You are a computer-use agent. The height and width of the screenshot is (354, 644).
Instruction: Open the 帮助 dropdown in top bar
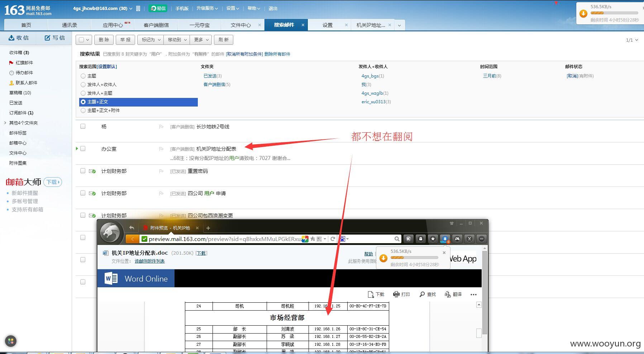pyautogui.click(x=253, y=8)
